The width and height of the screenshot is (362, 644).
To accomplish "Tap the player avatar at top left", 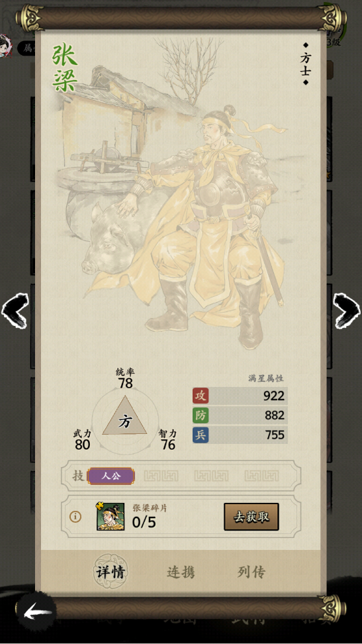I will 6,46.
